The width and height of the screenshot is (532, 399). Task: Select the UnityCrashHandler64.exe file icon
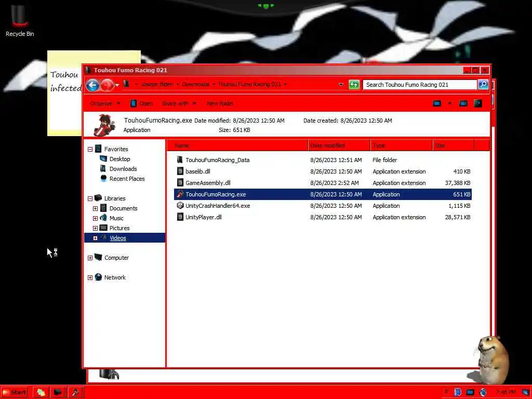pos(180,206)
